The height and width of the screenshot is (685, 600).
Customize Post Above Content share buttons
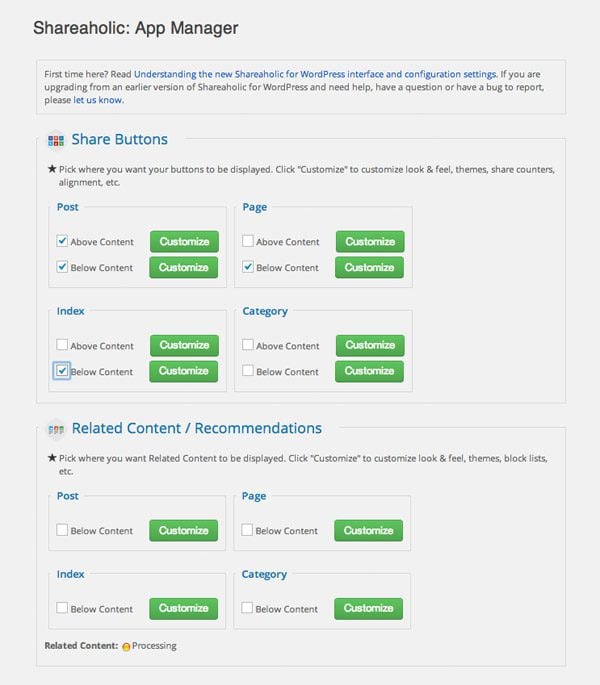point(184,242)
